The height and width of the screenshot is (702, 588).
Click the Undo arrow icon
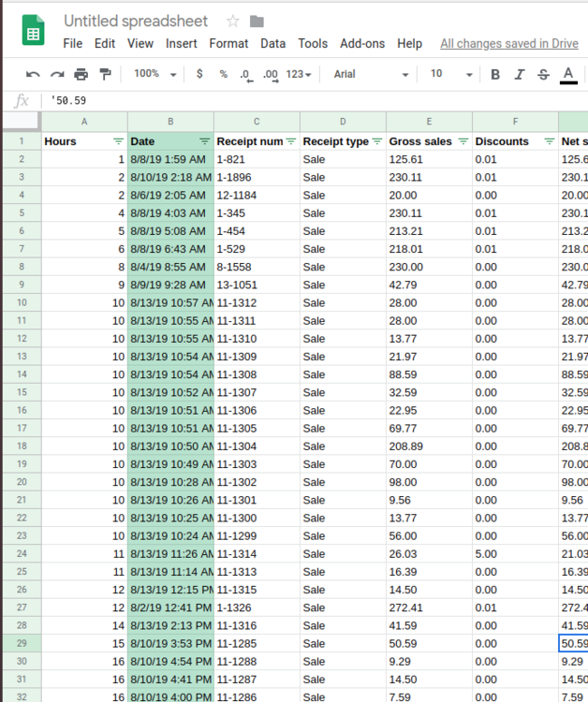click(x=33, y=74)
